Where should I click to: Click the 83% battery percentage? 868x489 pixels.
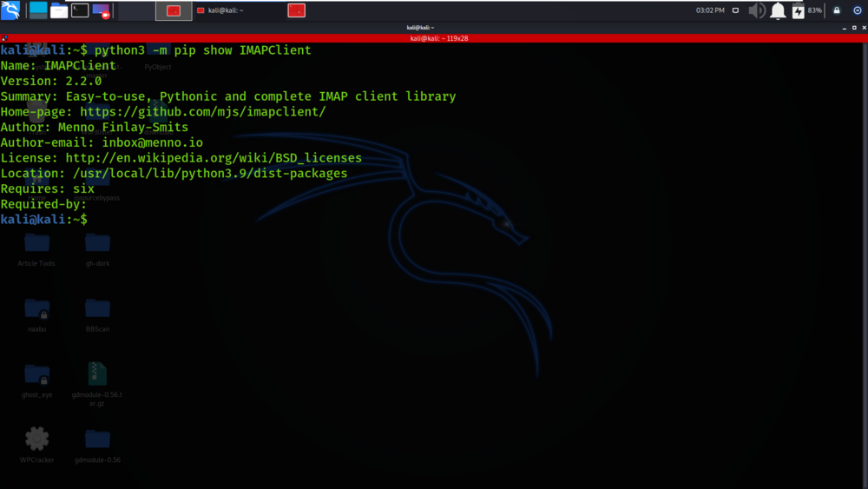pyautogui.click(x=815, y=10)
